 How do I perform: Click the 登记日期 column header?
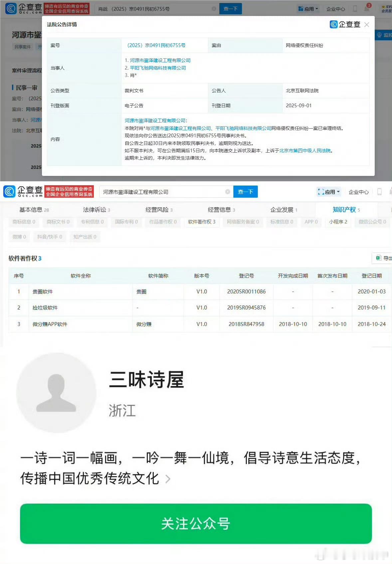point(372,276)
